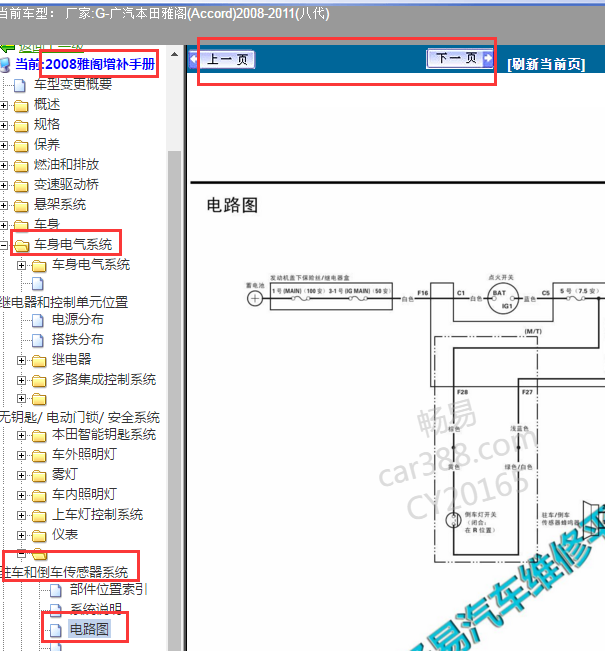The width and height of the screenshot is (605, 651).
Task: Select the 变速驱动桥 folder icon
Action: tap(21, 186)
